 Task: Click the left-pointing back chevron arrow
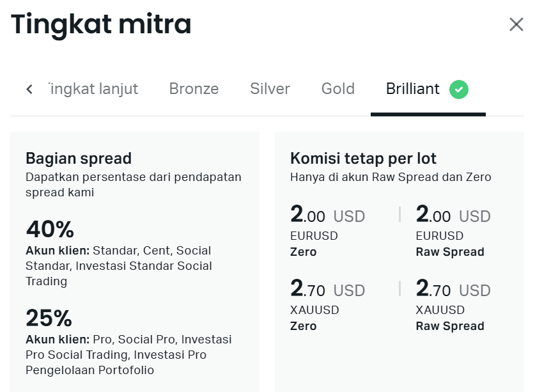[x=29, y=90]
